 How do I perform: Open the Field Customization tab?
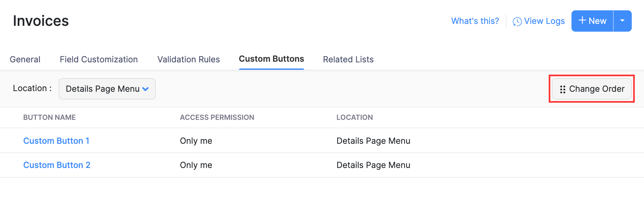[99, 59]
